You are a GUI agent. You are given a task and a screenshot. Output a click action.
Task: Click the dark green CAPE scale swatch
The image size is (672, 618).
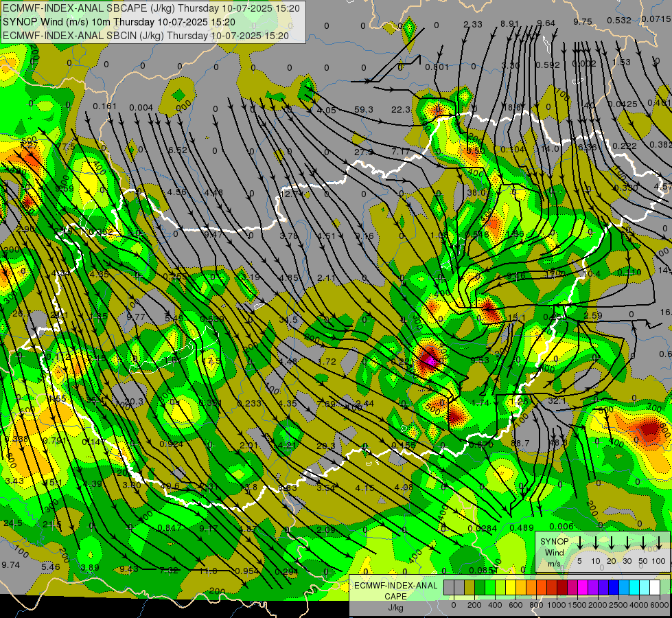(480, 588)
